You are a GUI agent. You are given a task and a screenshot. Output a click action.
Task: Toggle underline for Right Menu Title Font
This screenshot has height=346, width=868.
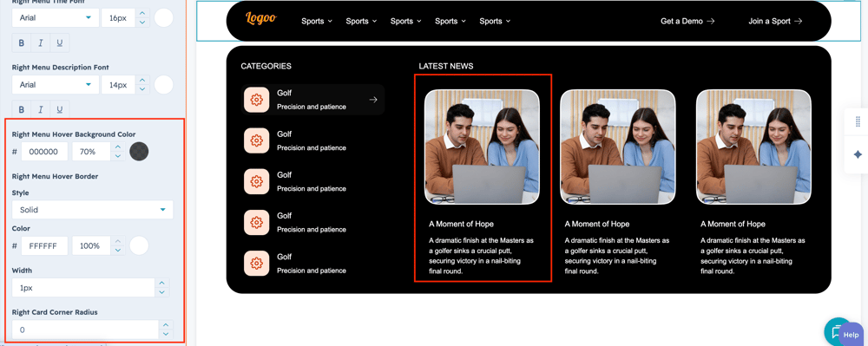tap(59, 43)
